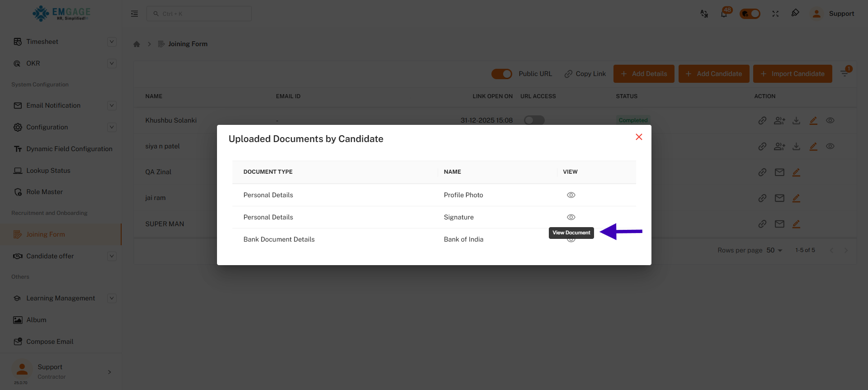Edit pencil for jai ram row
Viewport: 868px width, 390px height.
click(797, 198)
